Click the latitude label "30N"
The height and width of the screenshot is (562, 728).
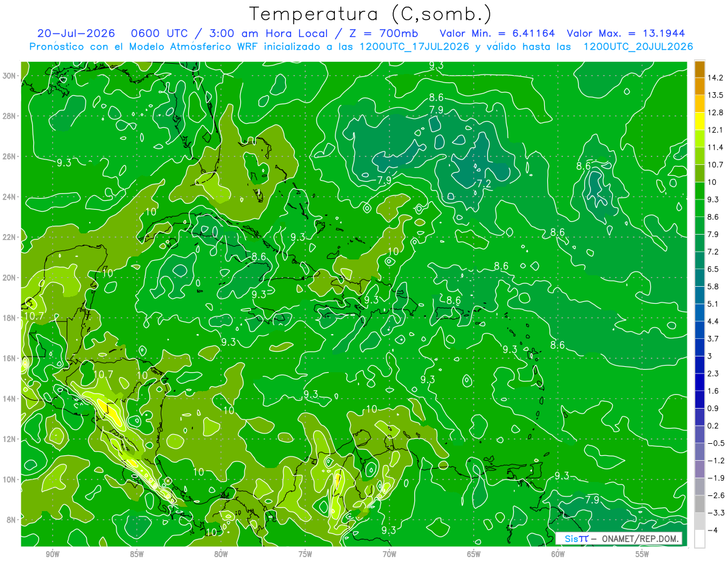point(10,76)
